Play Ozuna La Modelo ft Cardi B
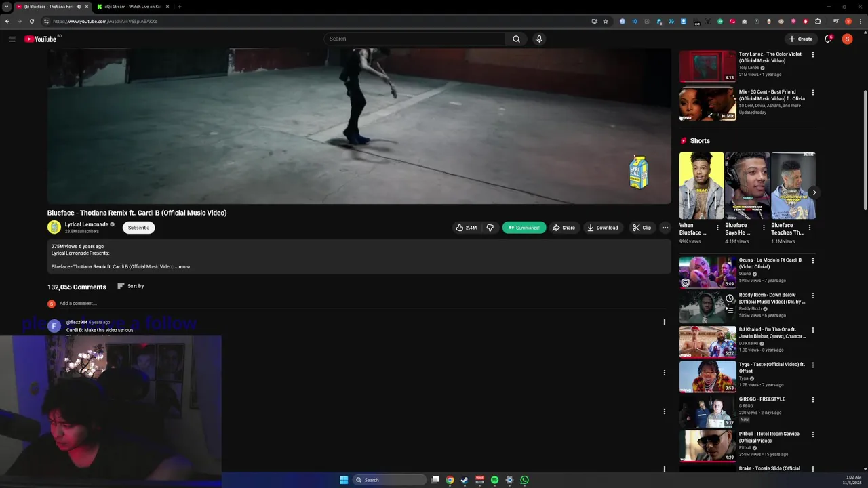868x488 pixels. click(708, 272)
